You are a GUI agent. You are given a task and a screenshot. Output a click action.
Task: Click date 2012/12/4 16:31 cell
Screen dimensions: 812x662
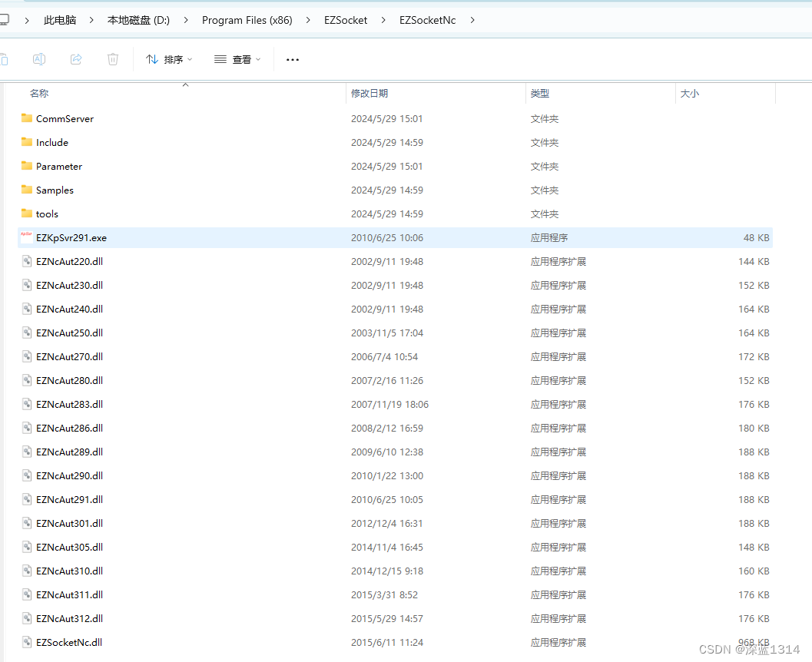click(x=387, y=523)
